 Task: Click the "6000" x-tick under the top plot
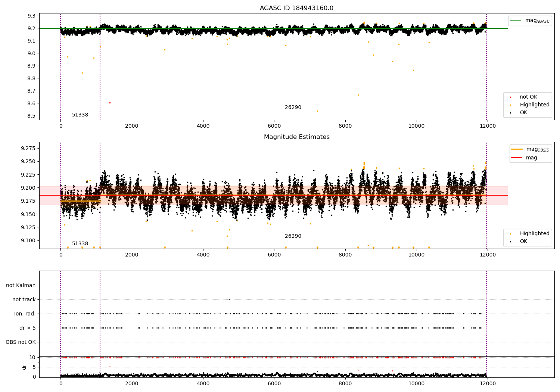[x=274, y=126]
